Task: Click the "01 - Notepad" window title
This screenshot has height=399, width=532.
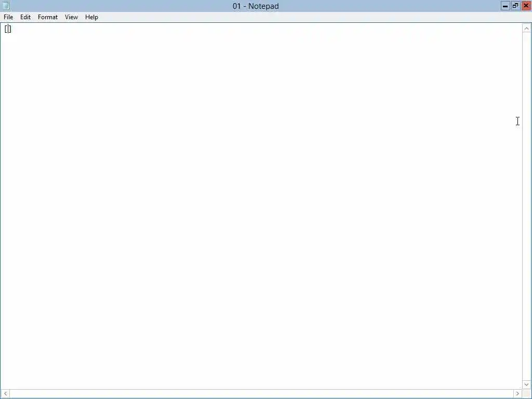Action: [256, 6]
